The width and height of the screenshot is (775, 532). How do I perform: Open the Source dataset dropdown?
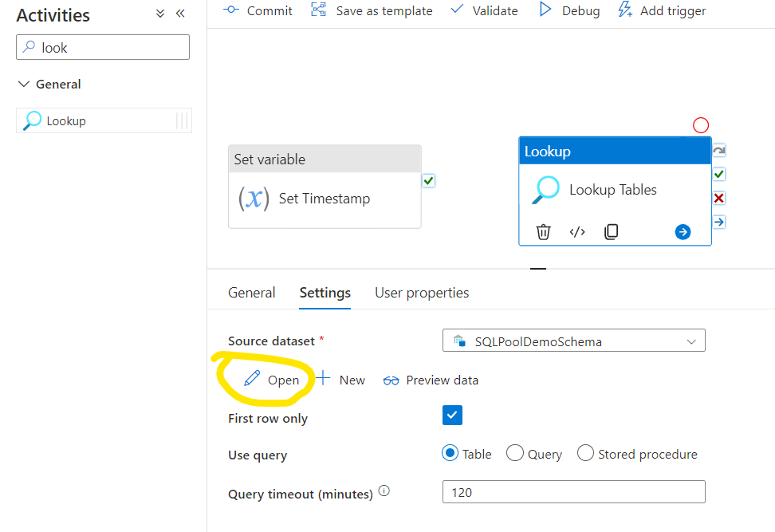pos(573,341)
